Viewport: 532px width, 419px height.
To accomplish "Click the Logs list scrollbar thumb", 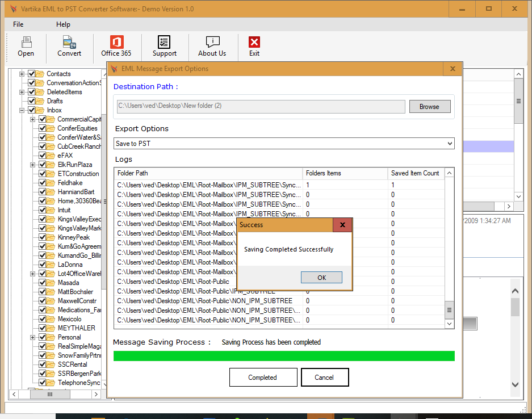I will coord(449,310).
